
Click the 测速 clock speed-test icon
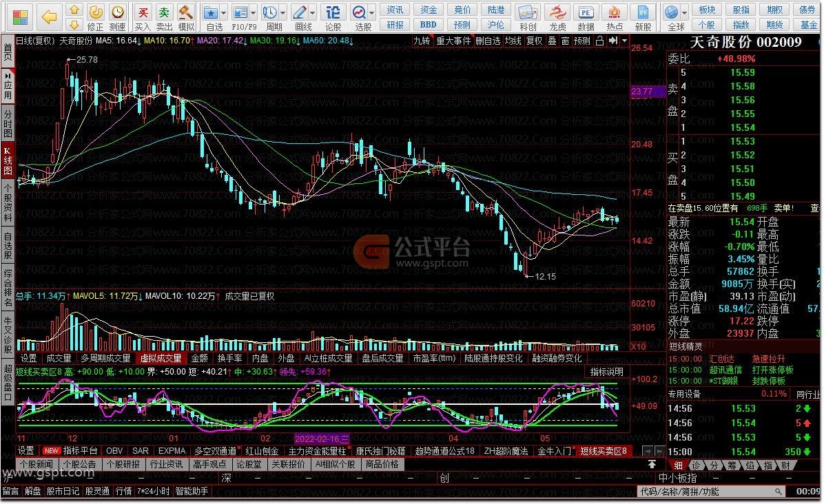(118, 12)
